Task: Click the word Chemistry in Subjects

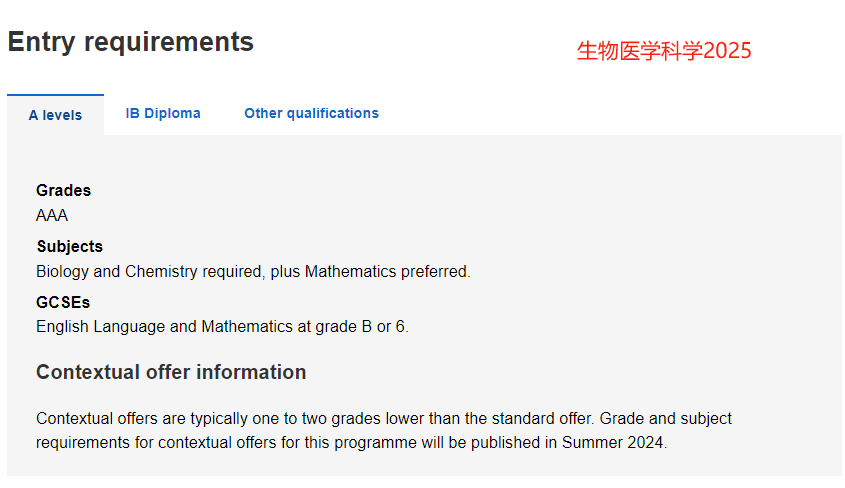Action: coord(161,271)
